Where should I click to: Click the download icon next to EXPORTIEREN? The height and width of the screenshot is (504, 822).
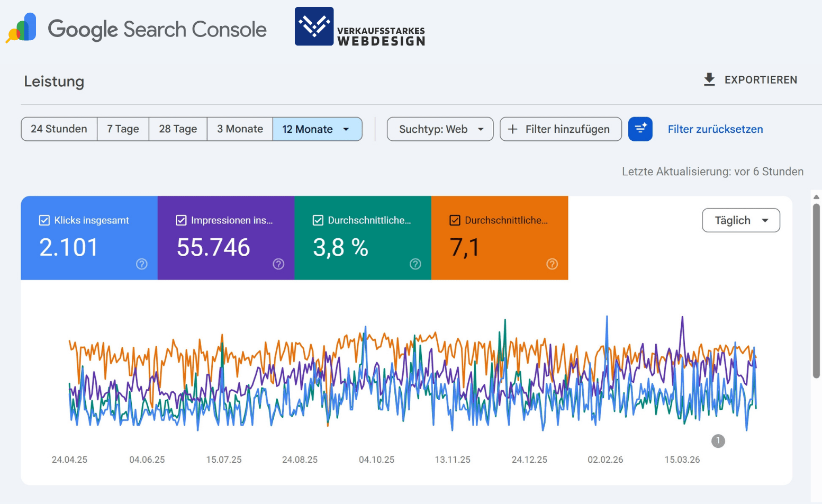(x=709, y=79)
